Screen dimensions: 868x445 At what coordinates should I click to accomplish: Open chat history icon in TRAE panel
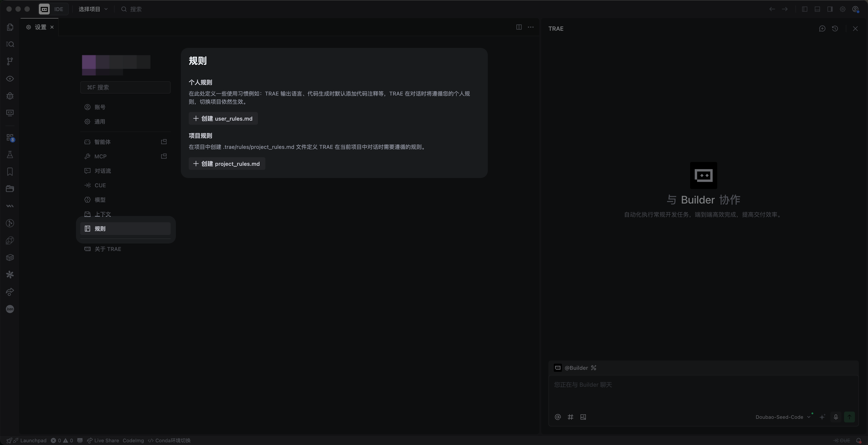tap(835, 29)
